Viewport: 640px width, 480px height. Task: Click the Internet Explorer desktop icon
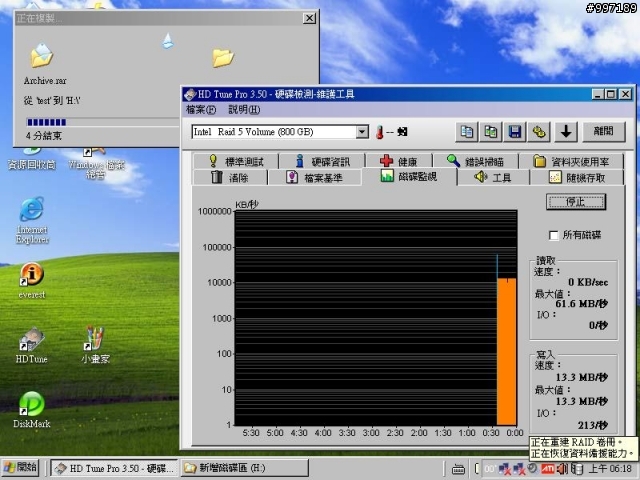click(x=32, y=221)
